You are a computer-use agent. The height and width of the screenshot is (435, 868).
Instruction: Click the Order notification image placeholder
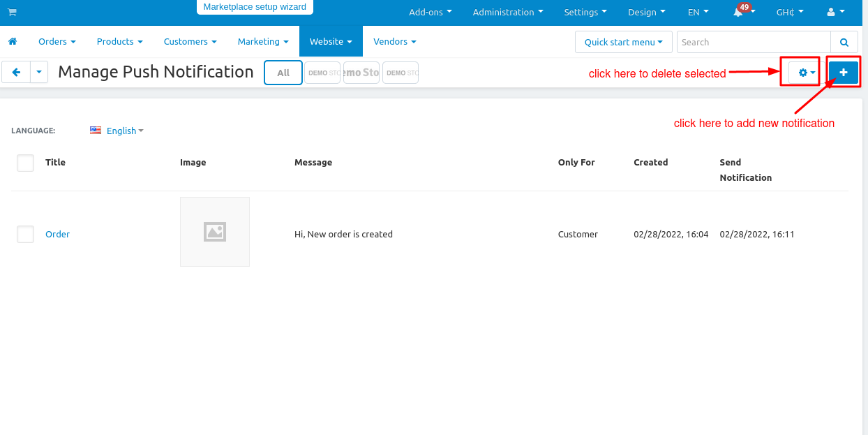pyautogui.click(x=215, y=232)
